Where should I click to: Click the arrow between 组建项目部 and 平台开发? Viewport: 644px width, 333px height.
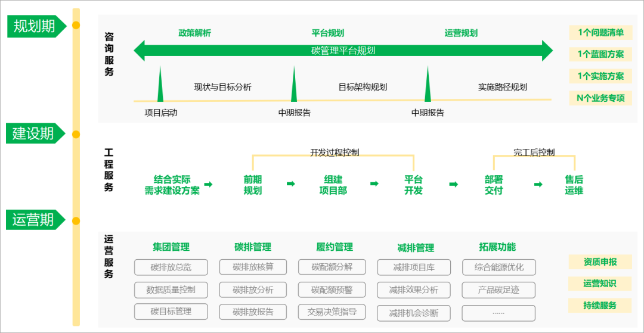coord(374,184)
